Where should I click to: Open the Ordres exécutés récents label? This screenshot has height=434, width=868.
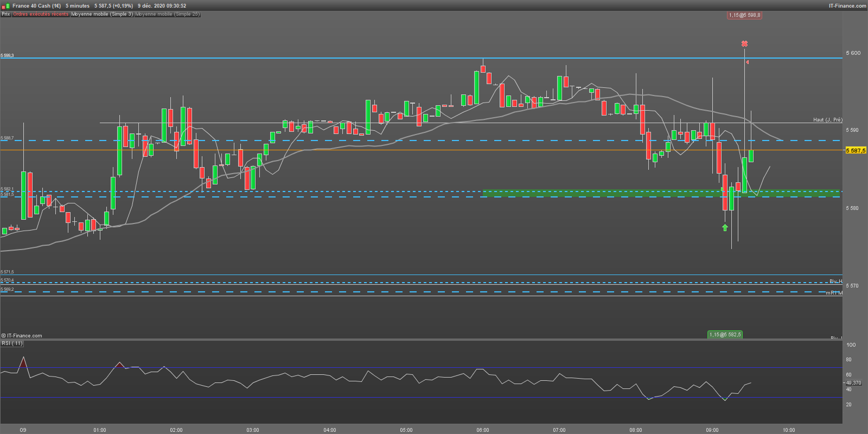[x=41, y=14]
